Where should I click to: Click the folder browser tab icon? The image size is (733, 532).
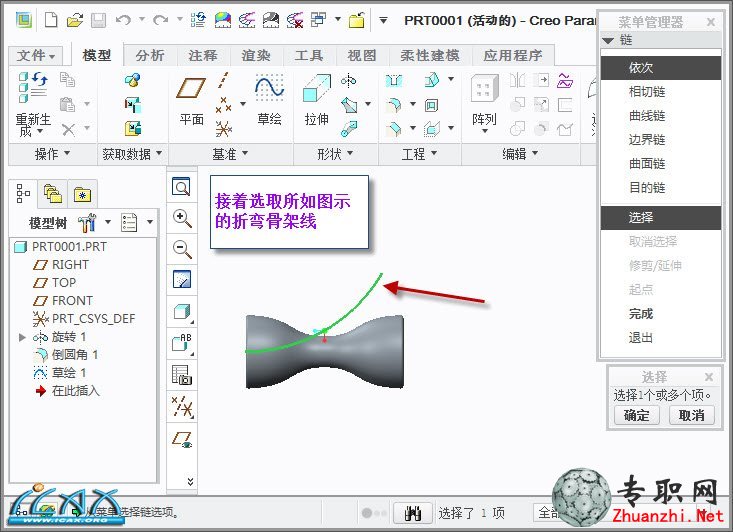[53, 193]
